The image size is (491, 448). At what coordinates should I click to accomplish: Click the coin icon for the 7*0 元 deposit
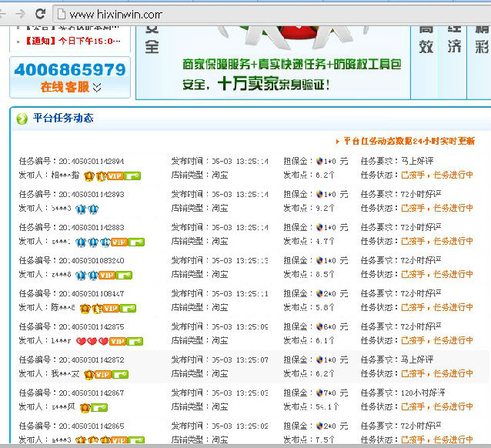pos(320,393)
